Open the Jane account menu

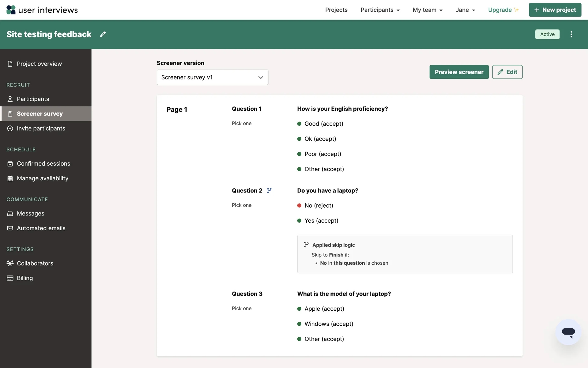point(465,10)
